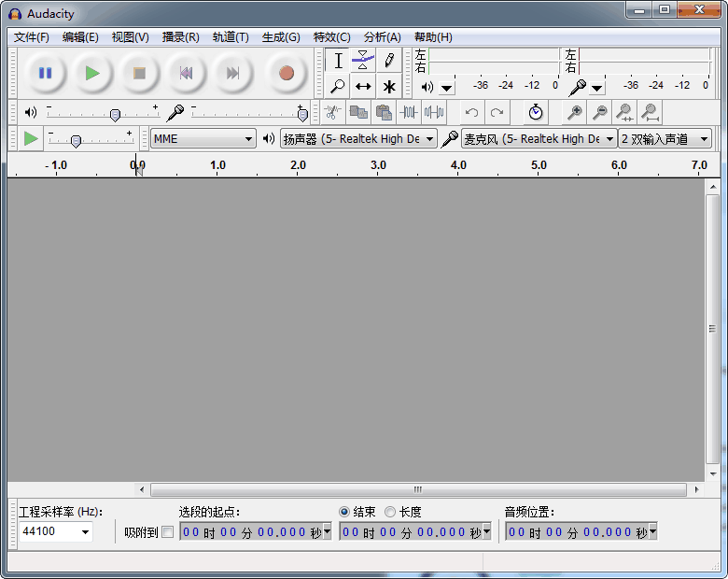Viewport: 728px width, 579px height.
Task: Select the Draw pencil tool
Action: [389, 61]
